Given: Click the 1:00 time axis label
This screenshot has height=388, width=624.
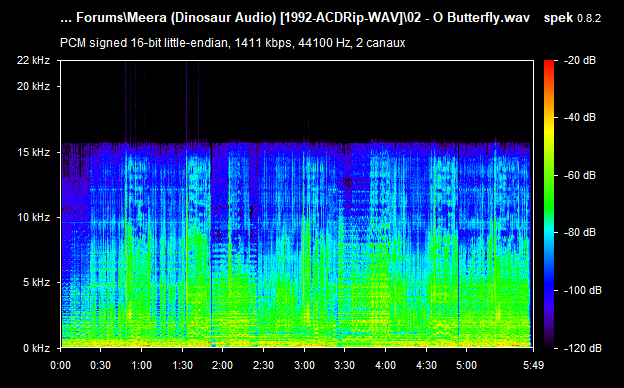Looking at the screenshot, I should pyautogui.click(x=141, y=365).
